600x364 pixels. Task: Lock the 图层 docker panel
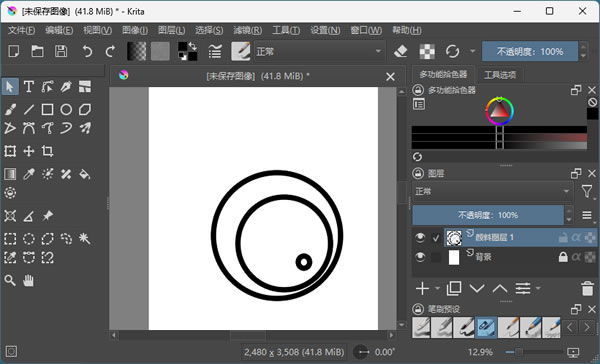point(418,173)
